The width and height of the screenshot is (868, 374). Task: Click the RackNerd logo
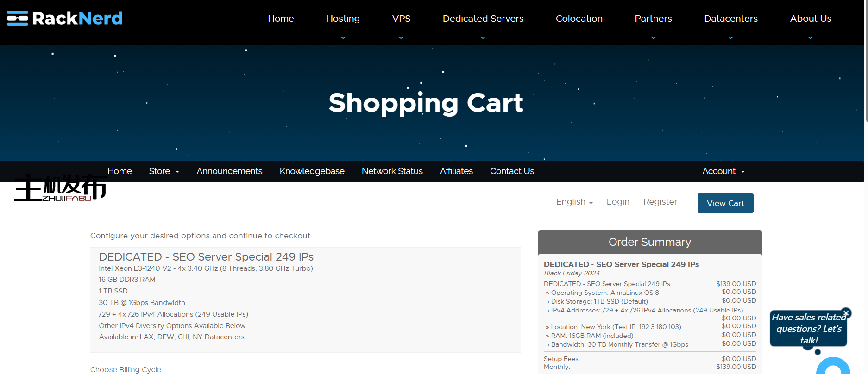65,18
